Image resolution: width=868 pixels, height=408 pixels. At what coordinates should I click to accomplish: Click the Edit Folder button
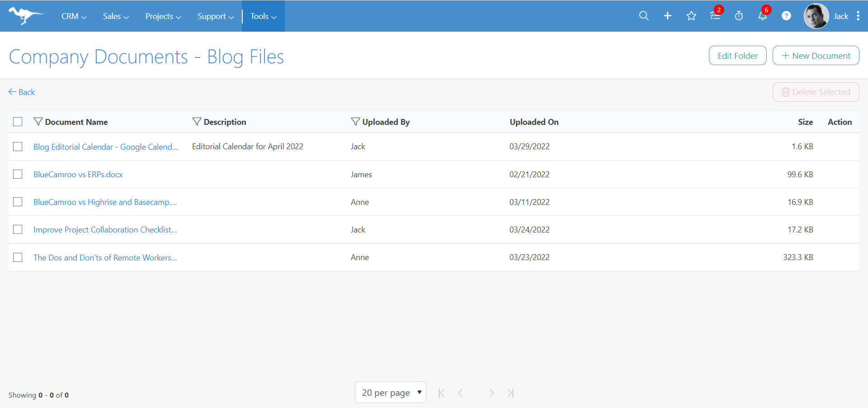click(737, 56)
